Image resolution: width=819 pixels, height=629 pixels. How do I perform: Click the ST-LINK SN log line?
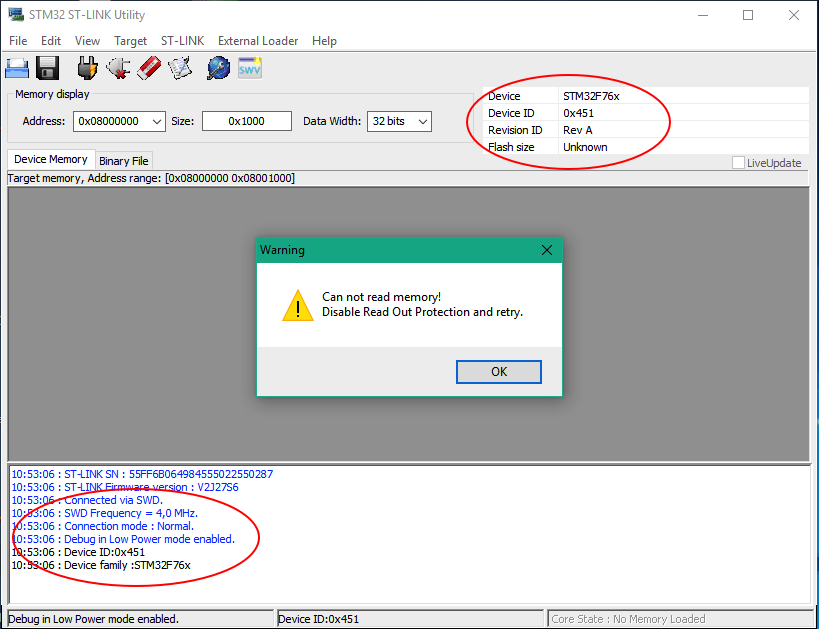(x=142, y=474)
